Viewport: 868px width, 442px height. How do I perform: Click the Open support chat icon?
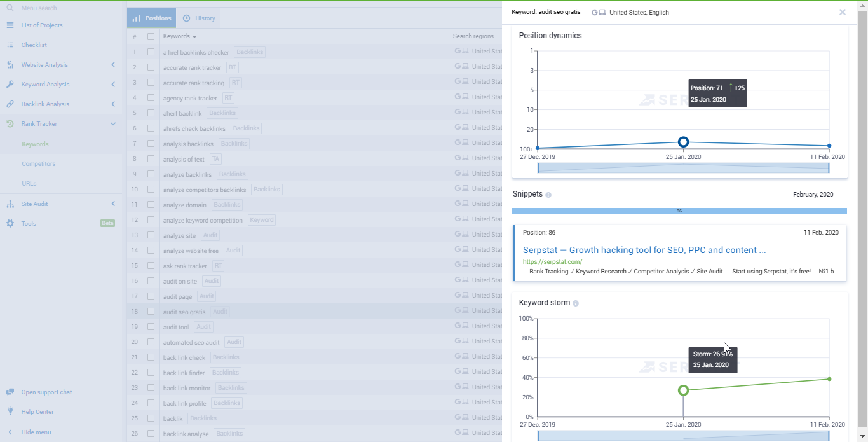tap(10, 392)
